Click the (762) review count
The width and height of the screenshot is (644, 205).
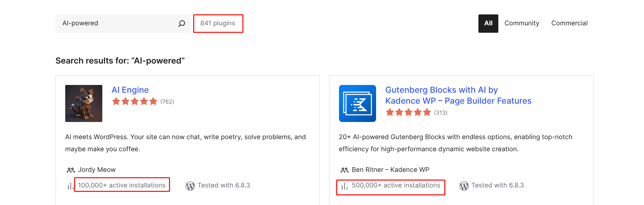click(x=167, y=102)
